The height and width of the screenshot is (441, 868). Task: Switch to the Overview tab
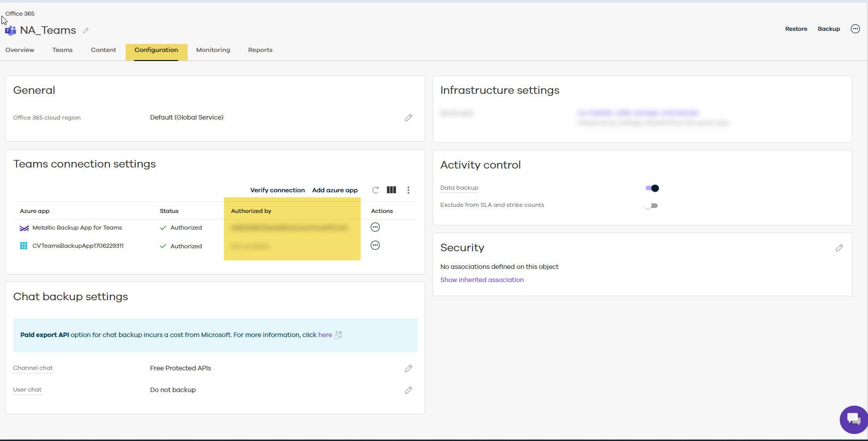(20, 50)
